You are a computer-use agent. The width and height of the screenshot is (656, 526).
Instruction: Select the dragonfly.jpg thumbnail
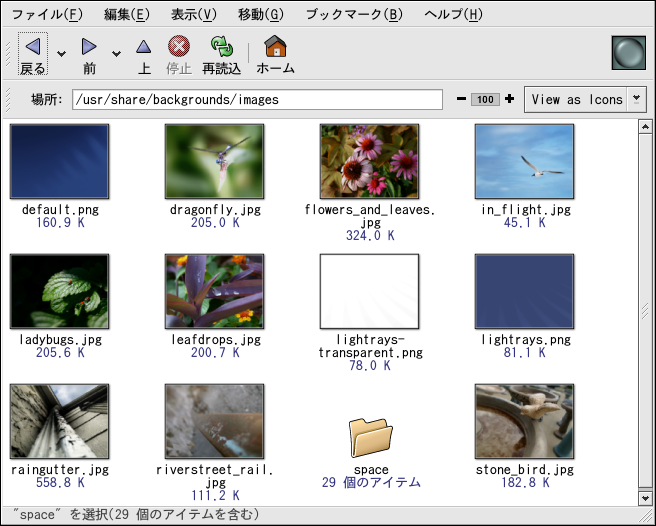(x=214, y=162)
